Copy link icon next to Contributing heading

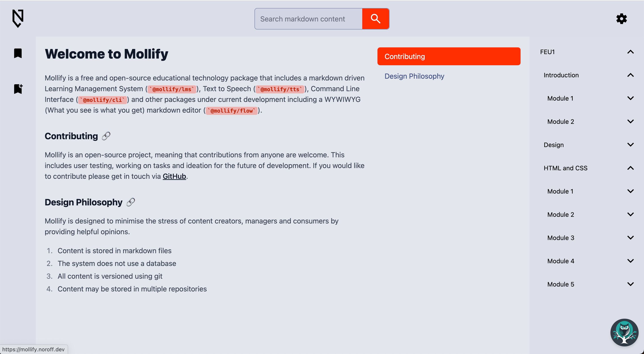[x=106, y=136]
